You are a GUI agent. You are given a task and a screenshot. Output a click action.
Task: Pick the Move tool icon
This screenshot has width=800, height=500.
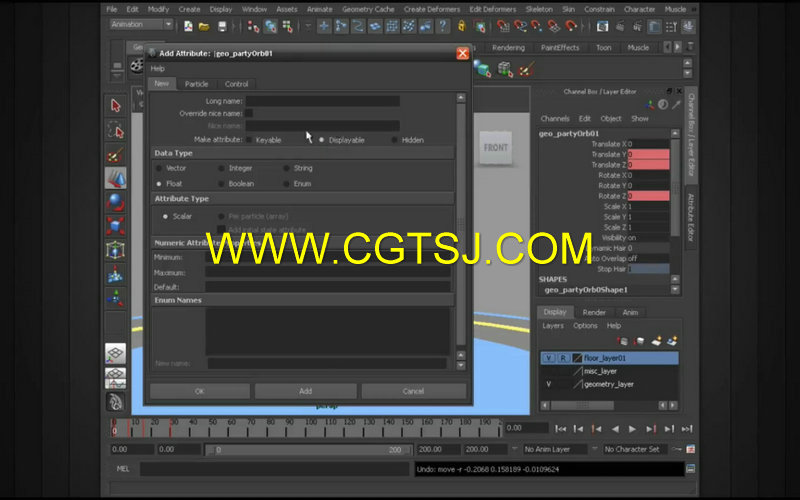[116, 178]
